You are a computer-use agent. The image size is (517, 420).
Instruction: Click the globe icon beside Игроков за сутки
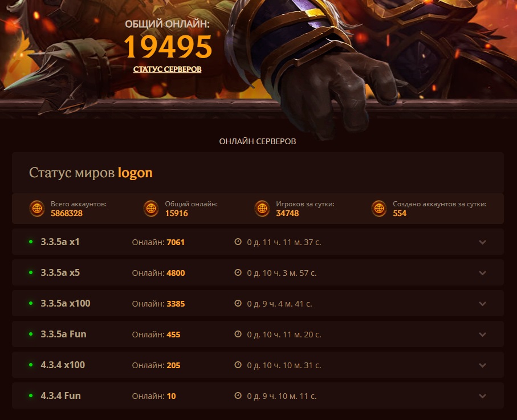pyautogui.click(x=262, y=209)
